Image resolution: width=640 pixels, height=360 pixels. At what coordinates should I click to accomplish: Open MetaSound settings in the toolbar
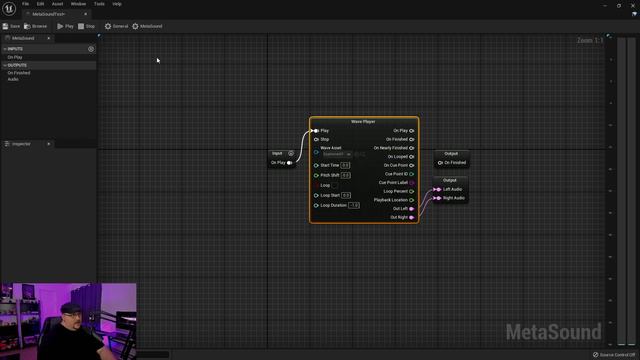(x=147, y=26)
